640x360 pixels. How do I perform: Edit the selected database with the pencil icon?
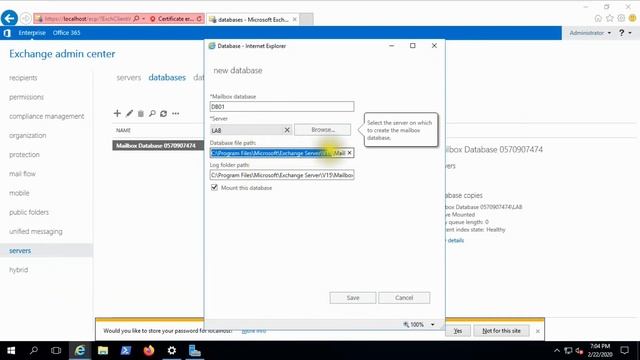pyautogui.click(x=129, y=113)
